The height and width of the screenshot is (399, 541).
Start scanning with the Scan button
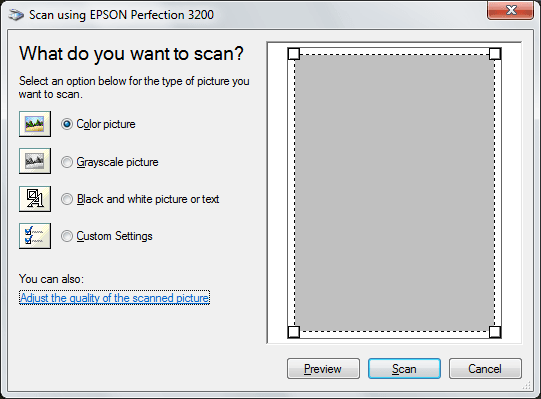click(x=404, y=369)
